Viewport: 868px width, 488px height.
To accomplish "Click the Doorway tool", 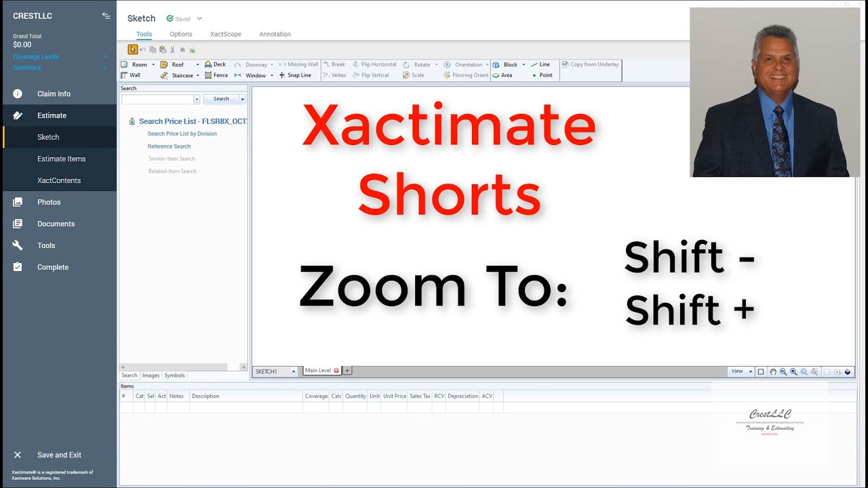I will [x=251, y=64].
